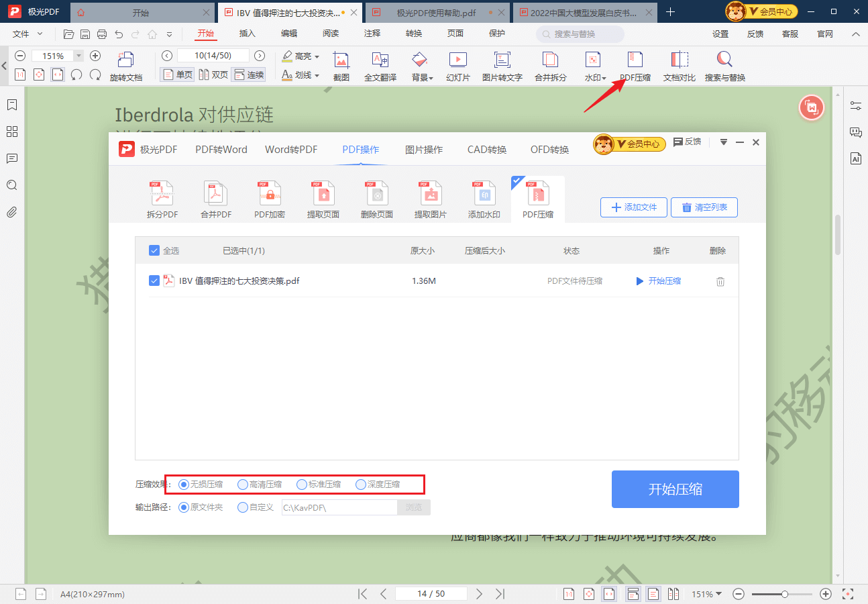Click the 清空列表 button

[704, 207]
